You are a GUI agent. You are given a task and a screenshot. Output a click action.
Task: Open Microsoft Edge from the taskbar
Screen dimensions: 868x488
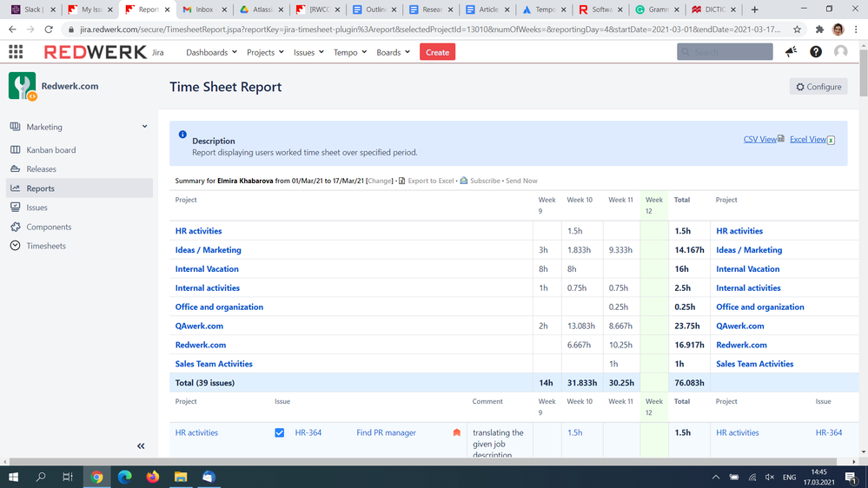coord(124,477)
